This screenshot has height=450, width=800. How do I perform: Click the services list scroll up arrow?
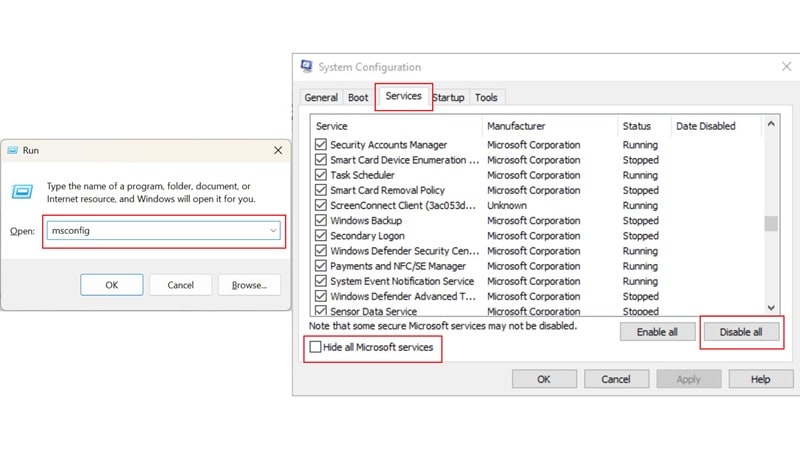click(x=771, y=124)
